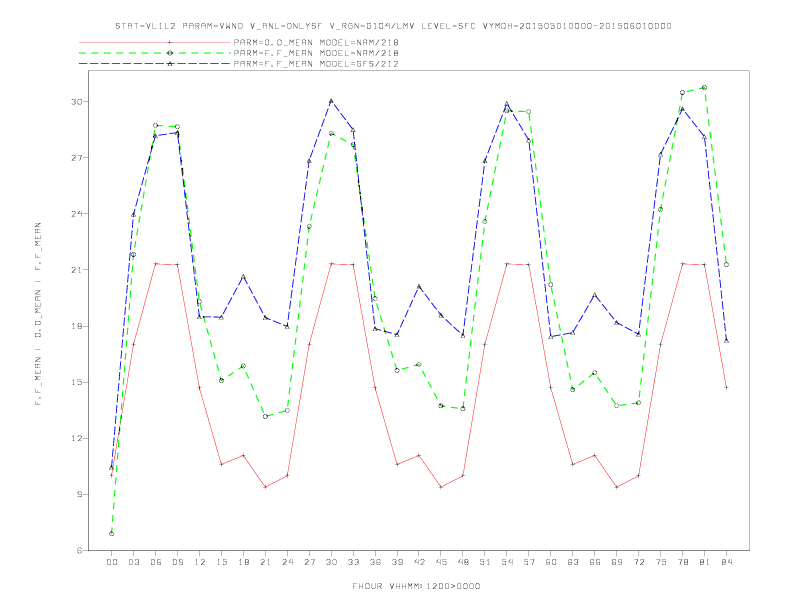
Task: Click y-axis tick value 24
Action: tap(76, 214)
